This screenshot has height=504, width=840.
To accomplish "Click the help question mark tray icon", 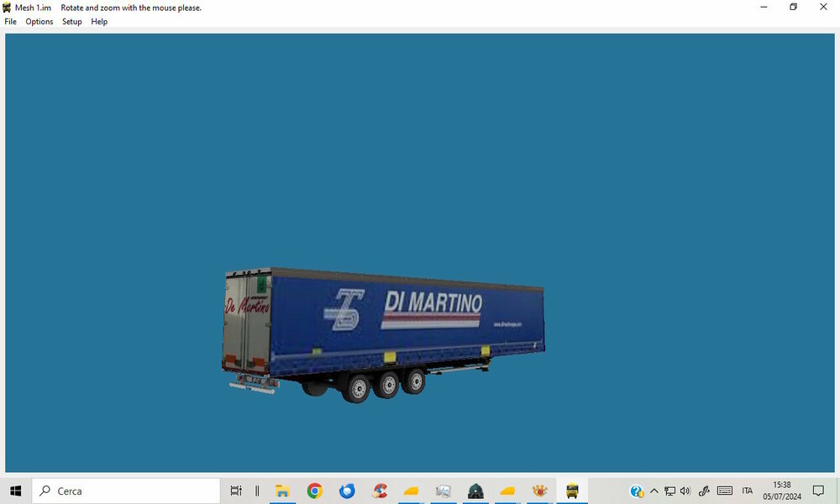I will click(637, 491).
